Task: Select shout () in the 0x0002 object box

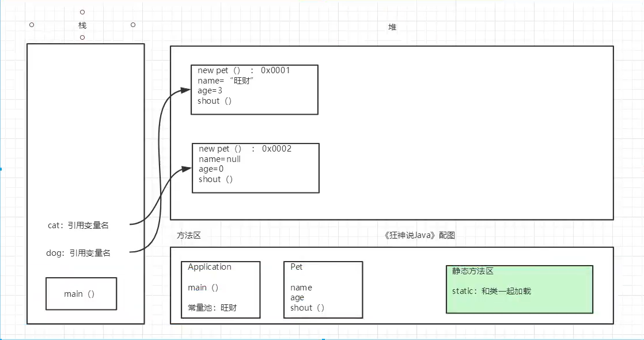Action: click(216, 179)
